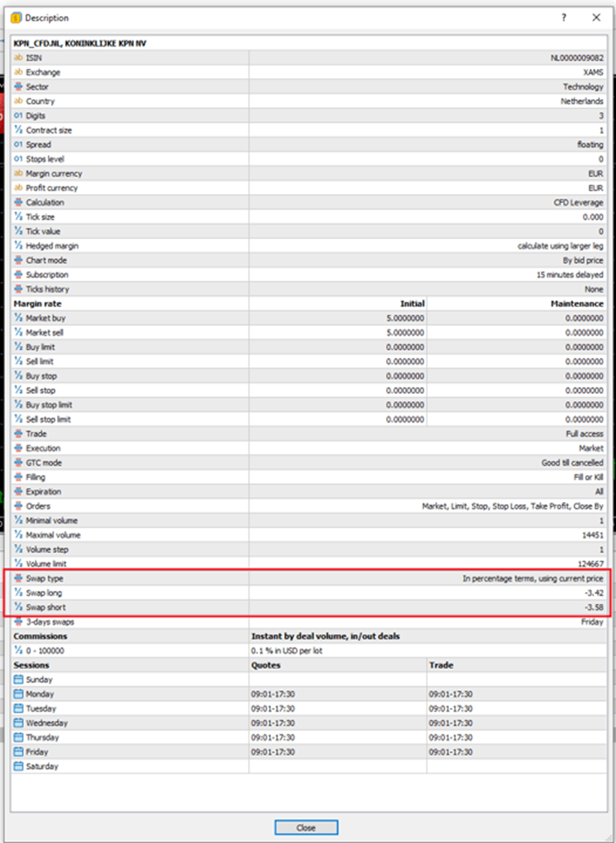The height and width of the screenshot is (843, 616).
Task: Click the calendar icon beside Saturday
Action: 16,766
